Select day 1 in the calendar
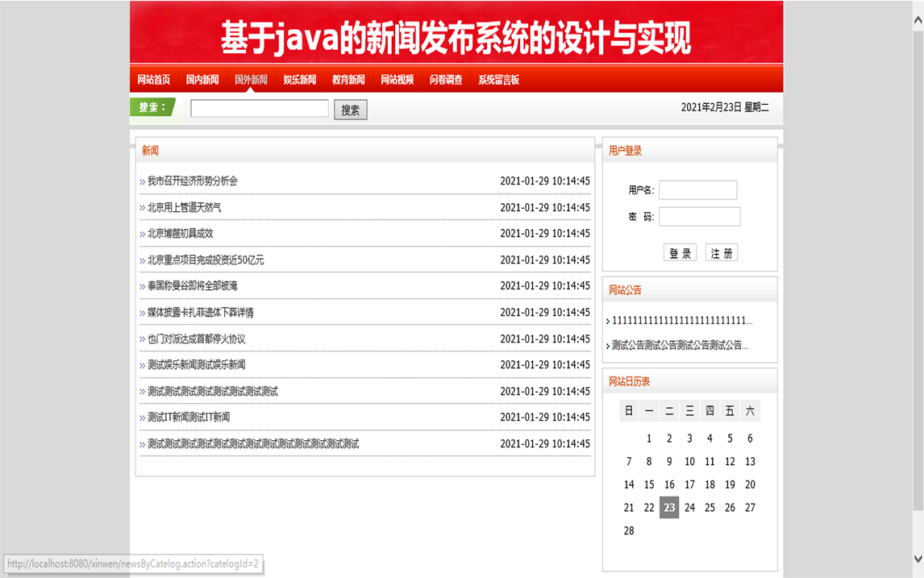The height and width of the screenshot is (578, 924). (x=649, y=439)
